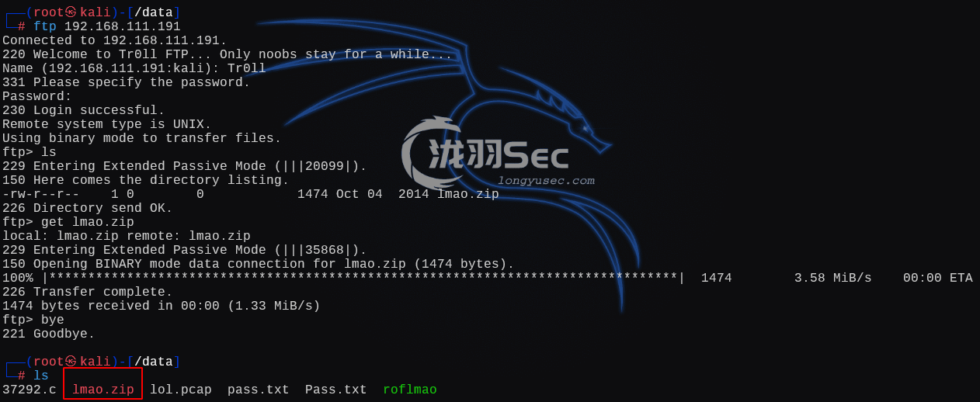Click the lmao.zip entry in directory listing

tap(468, 194)
